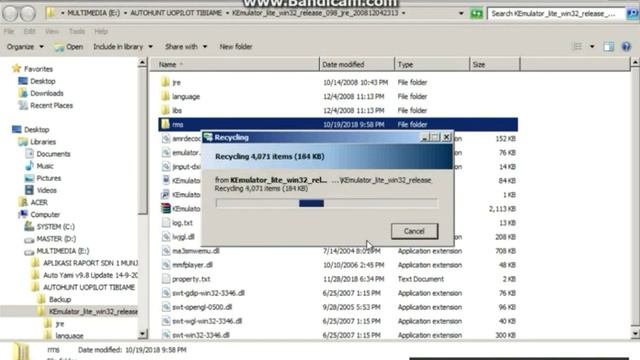Select the mmfplayer.dll file icon
The height and width of the screenshot is (360, 640).
166,265
